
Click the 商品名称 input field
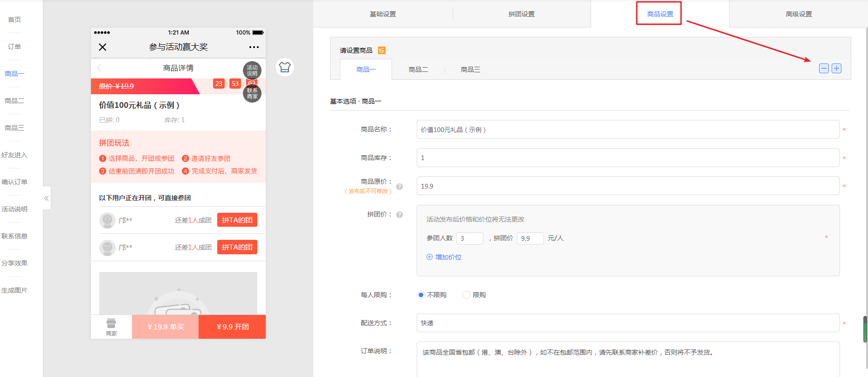tap(628, 130)
